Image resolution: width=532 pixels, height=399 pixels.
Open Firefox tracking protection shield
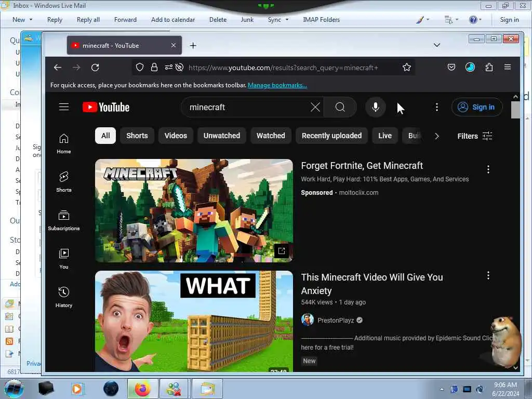[139, 67]
